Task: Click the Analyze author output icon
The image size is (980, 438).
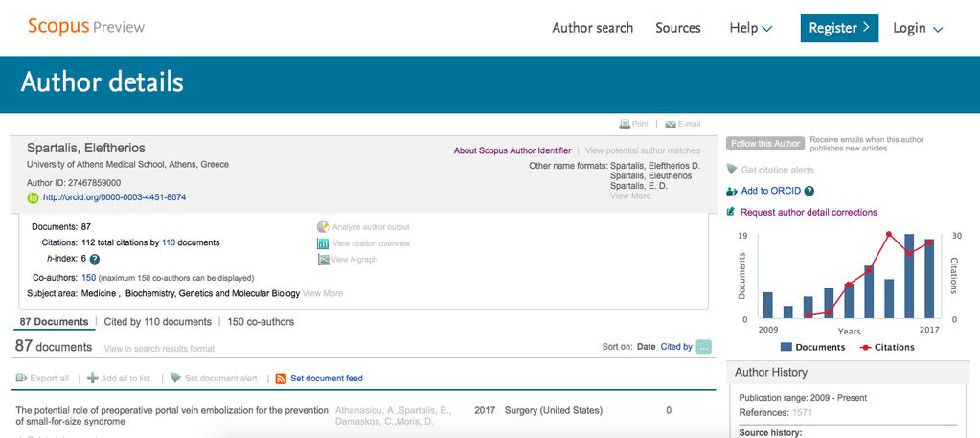Action: tap(323, 227)
